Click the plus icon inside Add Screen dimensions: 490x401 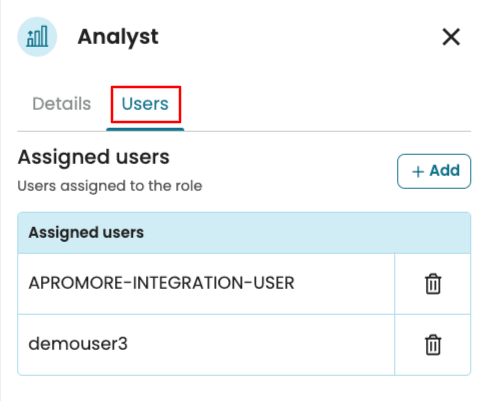(418, 172)
